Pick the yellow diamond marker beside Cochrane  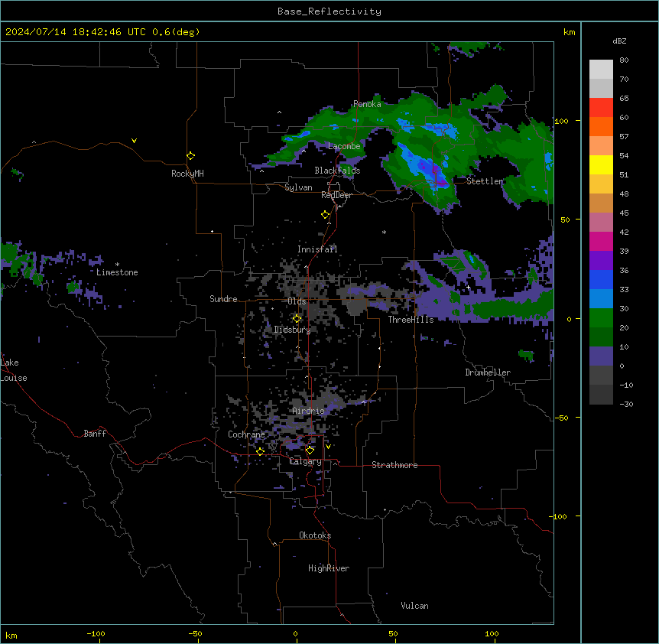click(260, 452)
